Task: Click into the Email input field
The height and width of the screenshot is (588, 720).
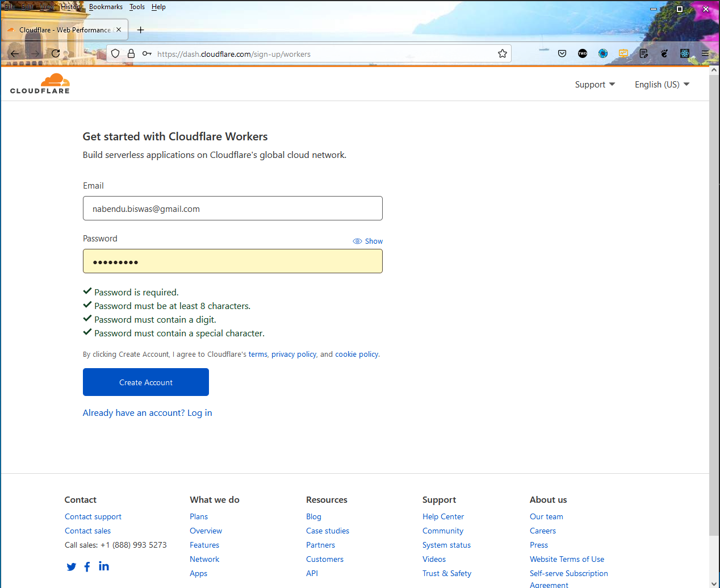Action: 233,208
